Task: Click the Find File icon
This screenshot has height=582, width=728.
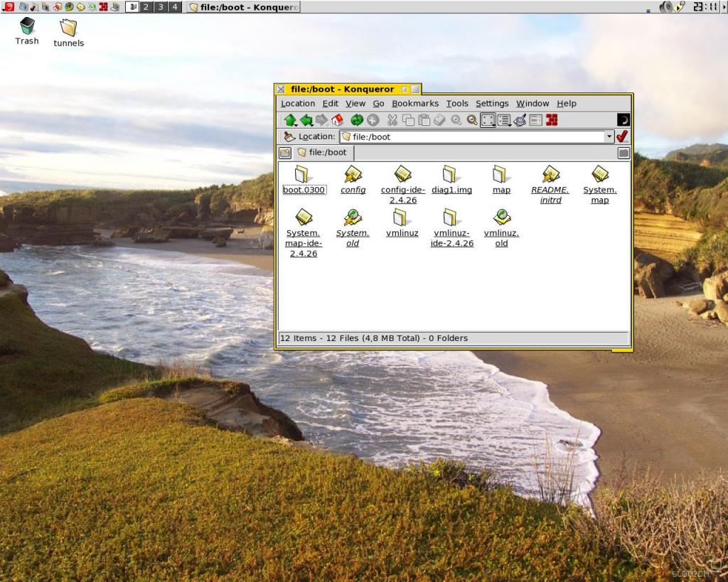Action: (520, 120)
